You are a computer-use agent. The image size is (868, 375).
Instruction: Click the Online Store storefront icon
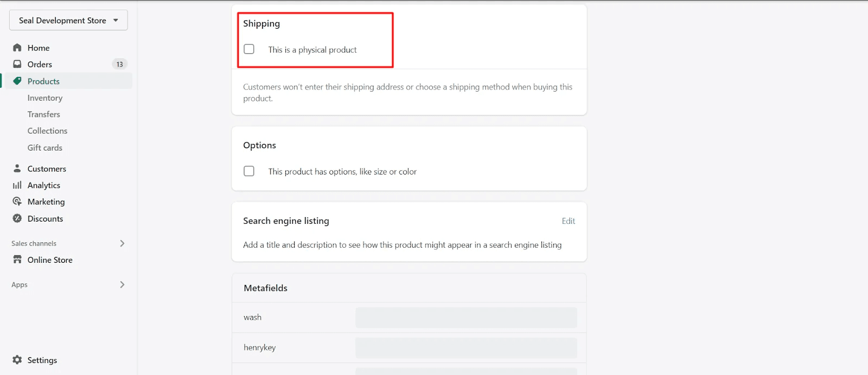tap(17, 260)
